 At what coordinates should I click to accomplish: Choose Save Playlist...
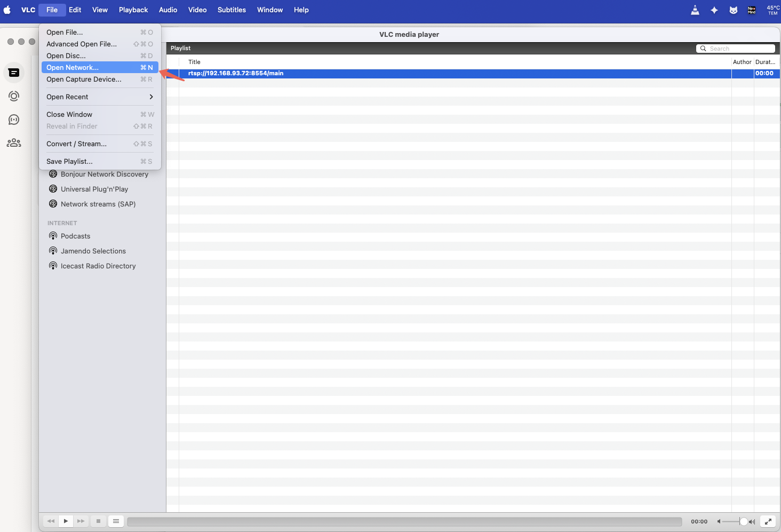click(100, 161)
